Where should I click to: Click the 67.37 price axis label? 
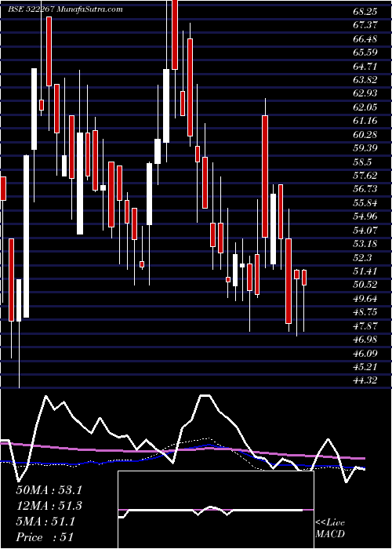(x=365, y=25)
